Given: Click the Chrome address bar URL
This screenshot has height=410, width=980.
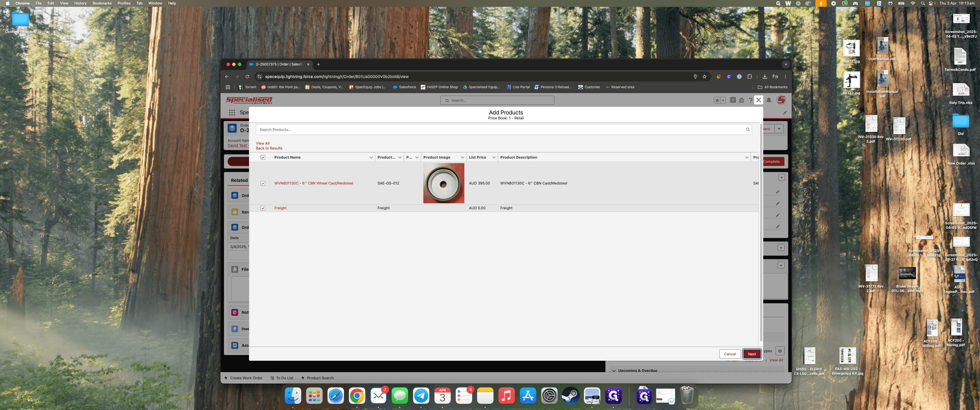Looking at the screenshot, I should click(x=337, y=76).
